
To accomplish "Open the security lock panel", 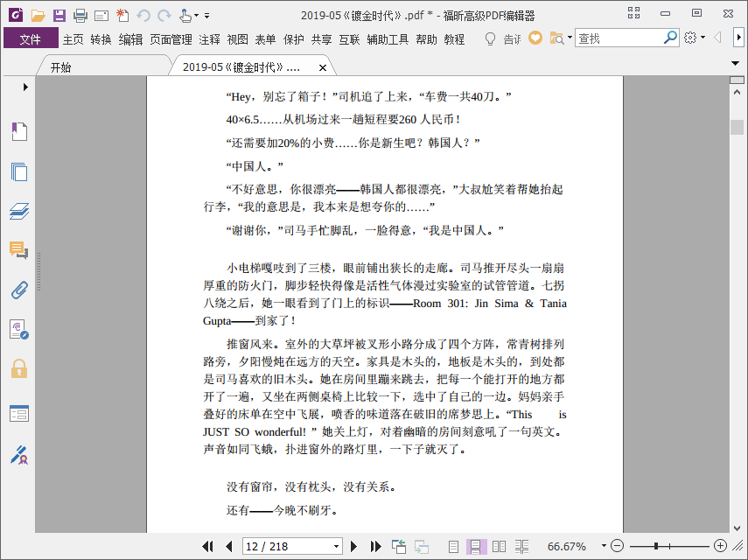I will pos(19,368).
